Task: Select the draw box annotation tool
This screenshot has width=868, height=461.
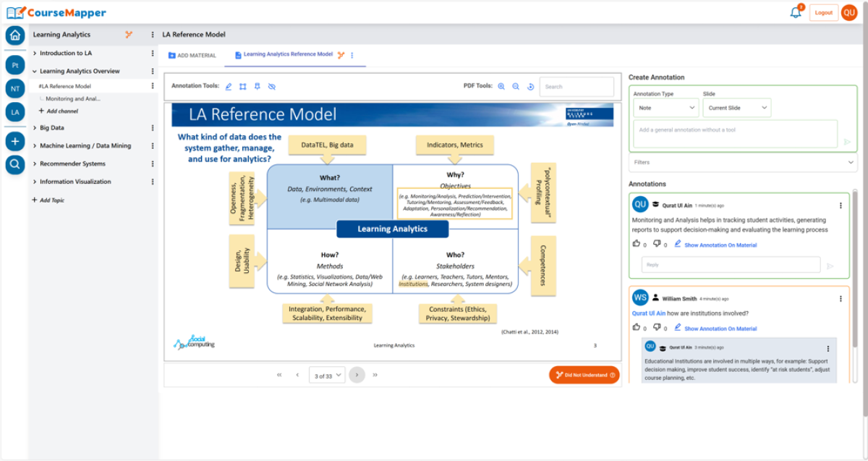Action: pos(243,86)
